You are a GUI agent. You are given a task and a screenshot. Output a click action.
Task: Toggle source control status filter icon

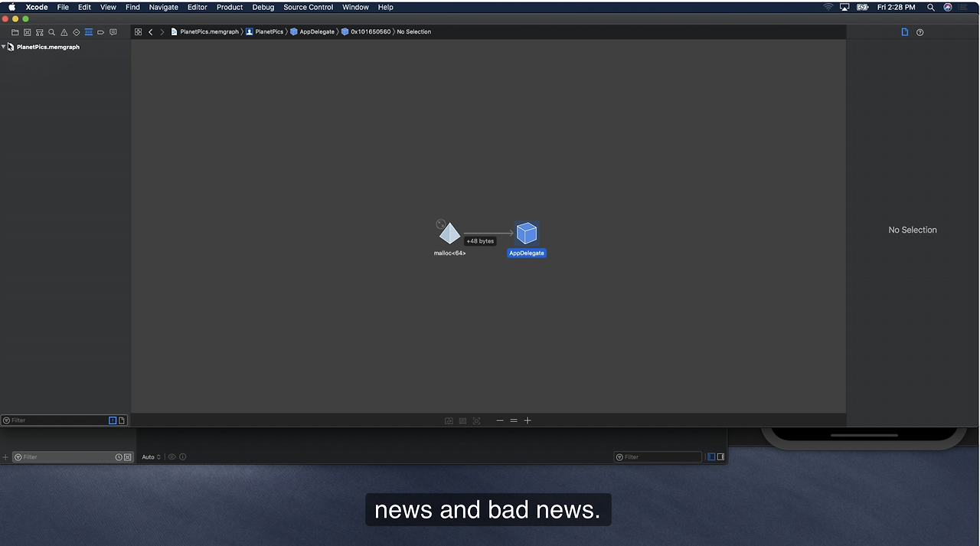[128, 457]
